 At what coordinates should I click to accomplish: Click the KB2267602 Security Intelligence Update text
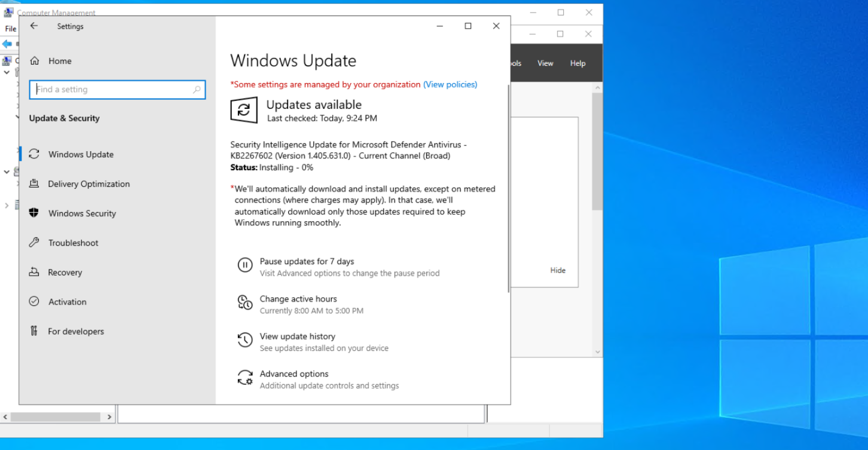pyautogui.click(x=349, y=150)
